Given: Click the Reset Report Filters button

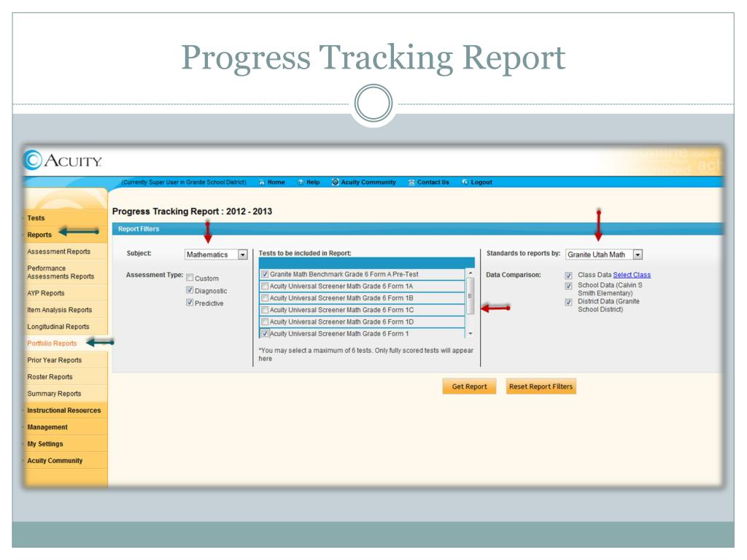Looking at the screenshot, I should pos(541,386).
